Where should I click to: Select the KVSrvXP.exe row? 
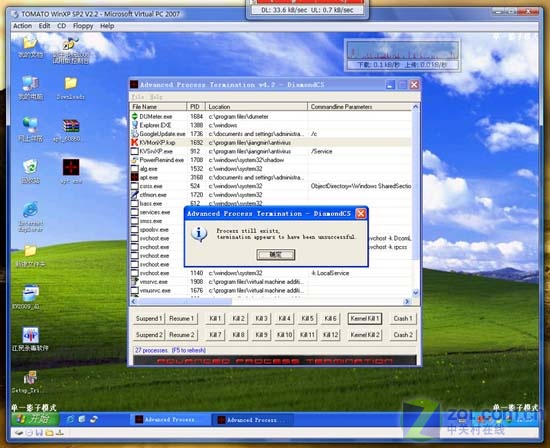pos(271,151)
